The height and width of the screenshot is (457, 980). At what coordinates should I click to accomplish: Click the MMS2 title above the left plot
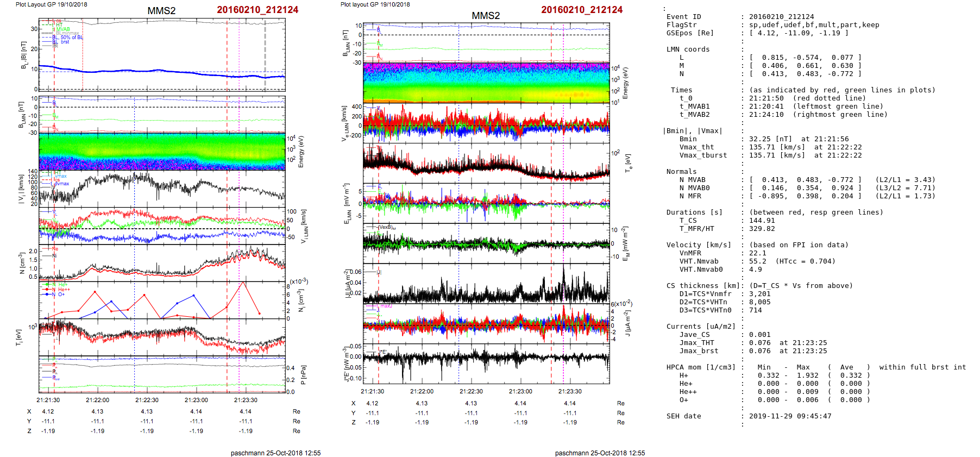coord(161,11)
